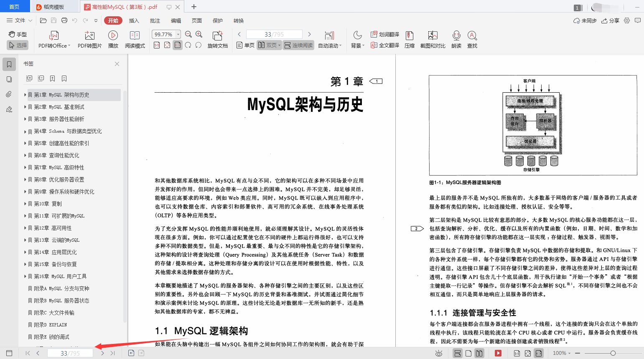Click the zoom out magnifier icon
The image size is (644, 359).
pyautogui.click(x=188, y=34)
